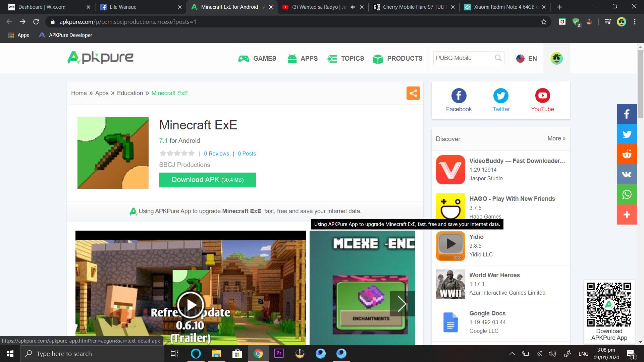Click the Minecraft ExE app icon
644x362 pixels.
(113, 153)
